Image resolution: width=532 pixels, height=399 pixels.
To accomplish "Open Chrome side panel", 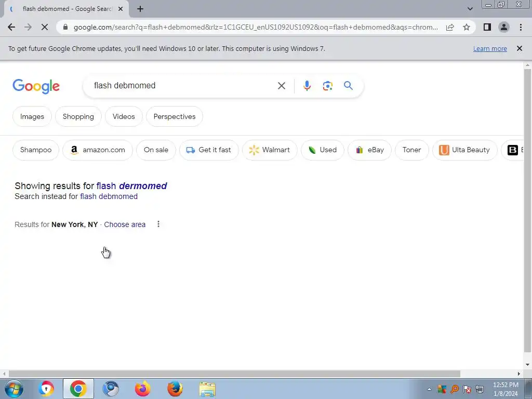I will click(x=487, y=27).
